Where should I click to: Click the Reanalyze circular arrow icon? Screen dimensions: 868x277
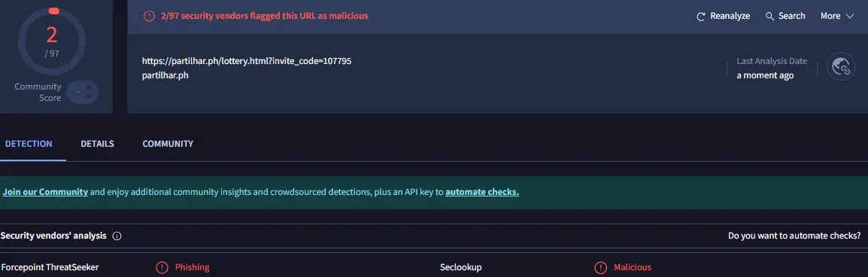[x=701, y=17]
